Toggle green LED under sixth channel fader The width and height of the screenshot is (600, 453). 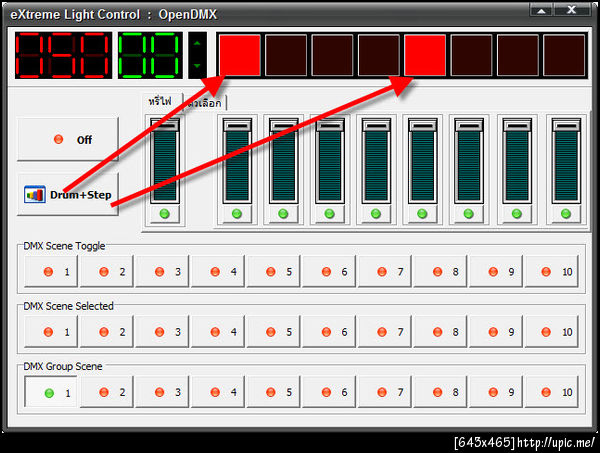(469, 214)
